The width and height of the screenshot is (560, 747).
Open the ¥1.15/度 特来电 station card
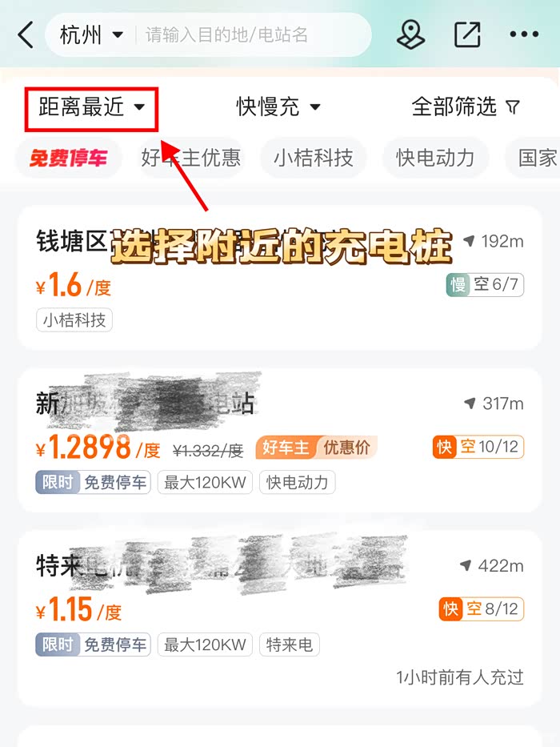280,617
